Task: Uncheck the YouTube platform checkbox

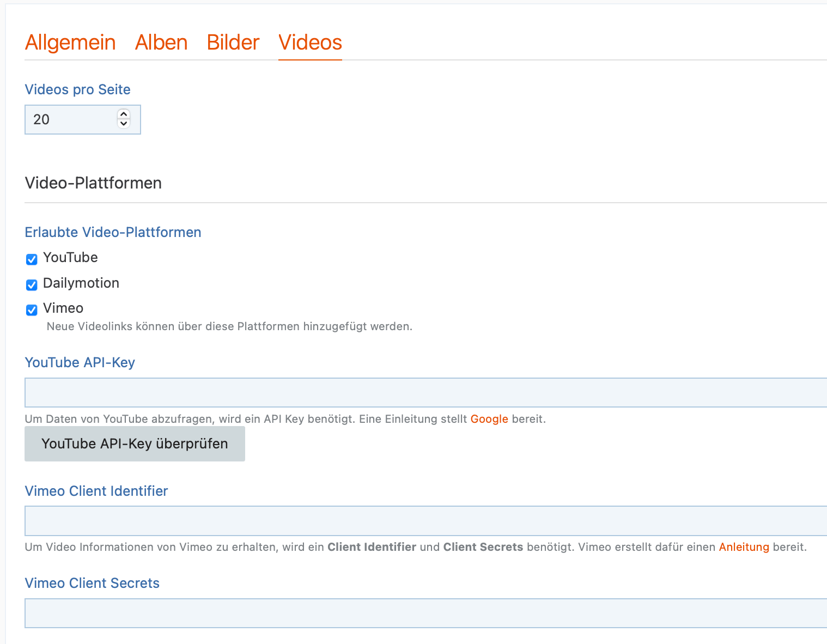Action: pyautogui.click(x=32, y=259)
